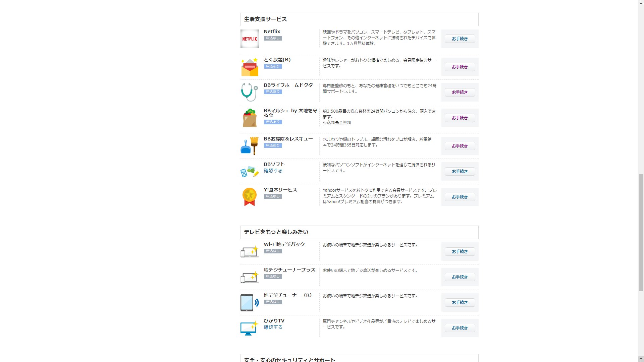
Task: Click the 申込なし badge under Y!基本サービス
Action: (273, 196)
